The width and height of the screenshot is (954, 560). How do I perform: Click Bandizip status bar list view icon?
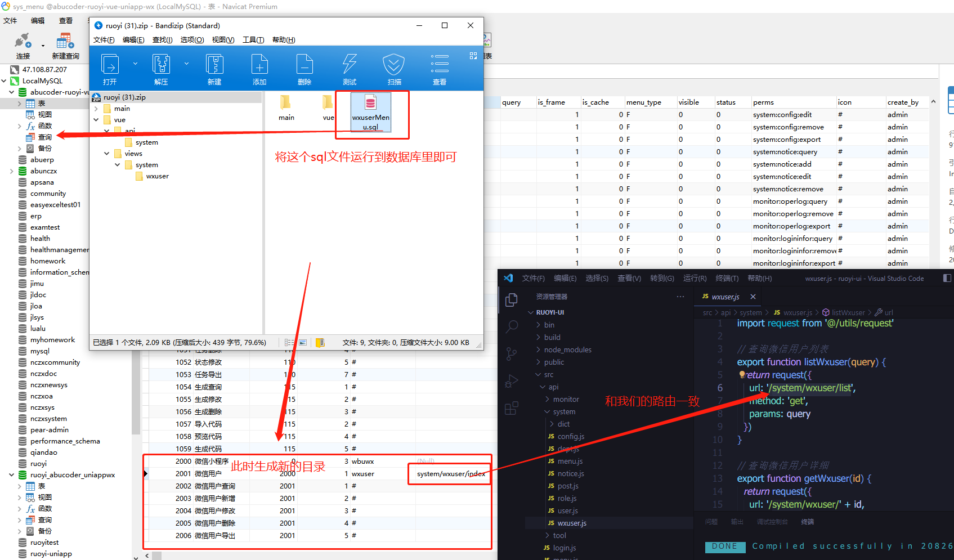point(290,342)
